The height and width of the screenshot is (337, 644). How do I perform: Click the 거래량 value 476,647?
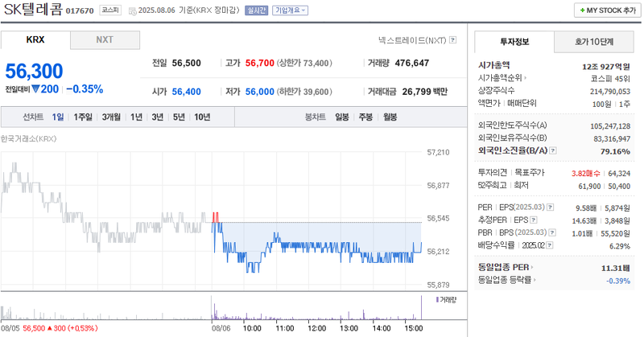(x=412, y=64)
